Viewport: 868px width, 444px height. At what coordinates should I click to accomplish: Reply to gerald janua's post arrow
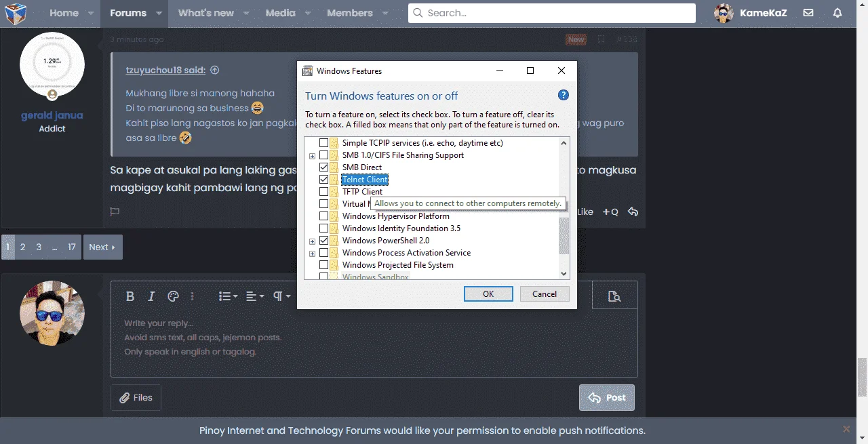click(633, 211)
